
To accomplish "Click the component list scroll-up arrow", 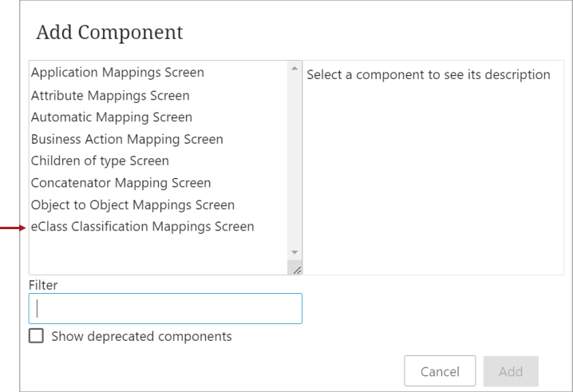I will [x=294, y=69].
